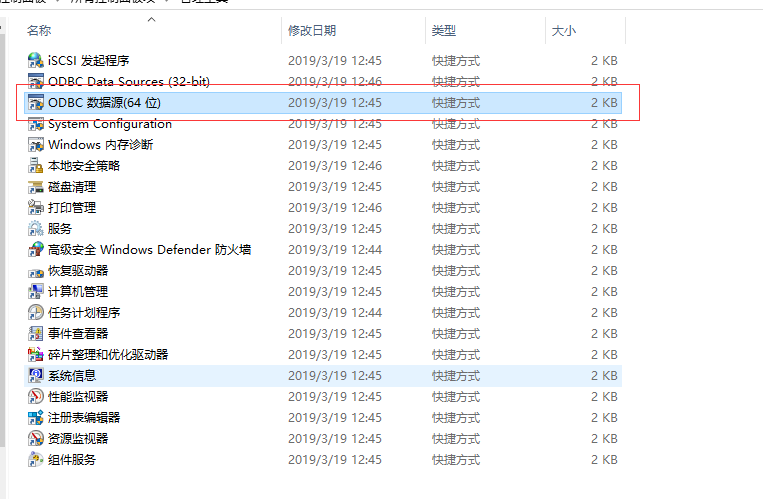Click the date cell of 打印管理
The image size is (763, 499).
(x=335, y=207)
